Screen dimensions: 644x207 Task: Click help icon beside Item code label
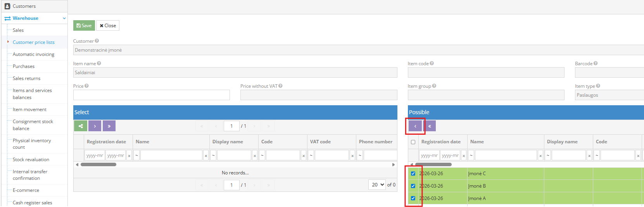(432, 63)
